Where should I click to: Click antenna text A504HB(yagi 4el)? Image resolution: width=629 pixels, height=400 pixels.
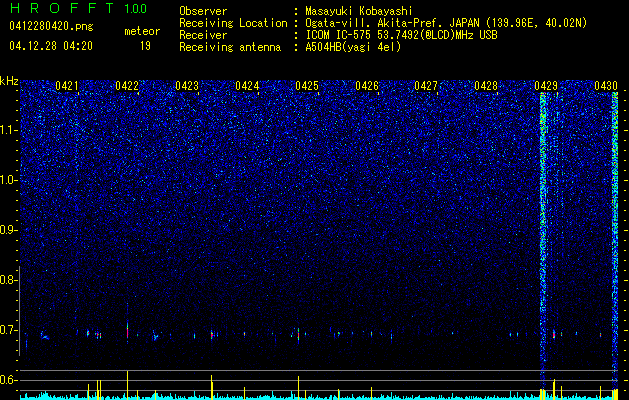[x=353, y=47]
